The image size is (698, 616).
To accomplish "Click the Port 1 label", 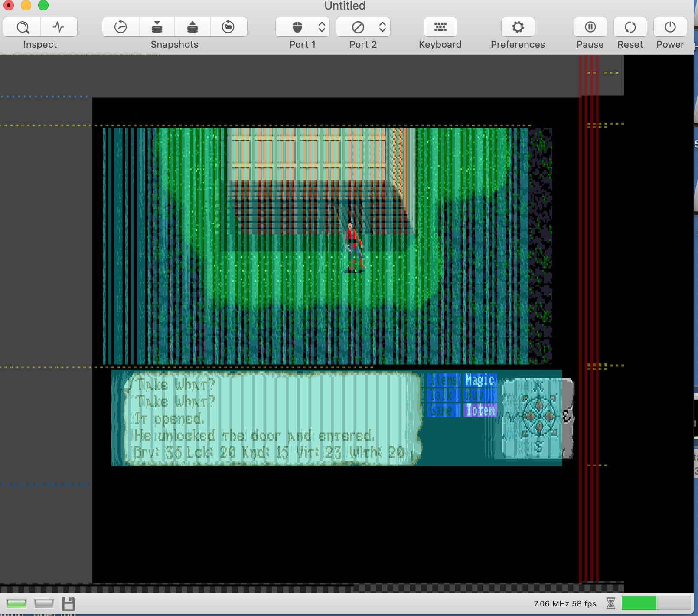I will tap(303, 45).
